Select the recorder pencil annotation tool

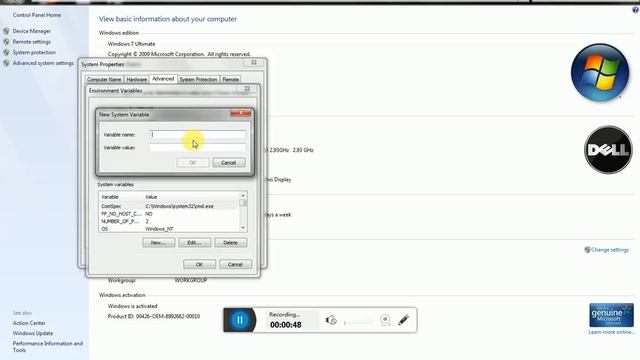(x=403, y=320)
